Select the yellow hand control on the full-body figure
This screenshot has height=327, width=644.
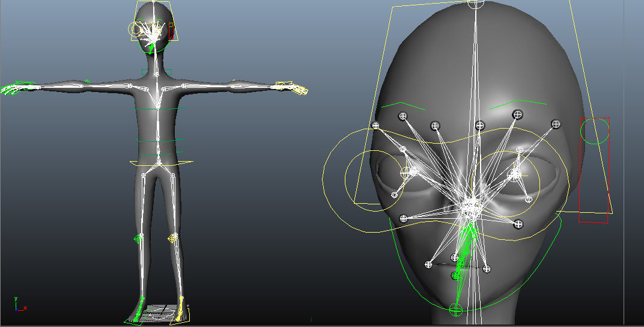(291, 88)
